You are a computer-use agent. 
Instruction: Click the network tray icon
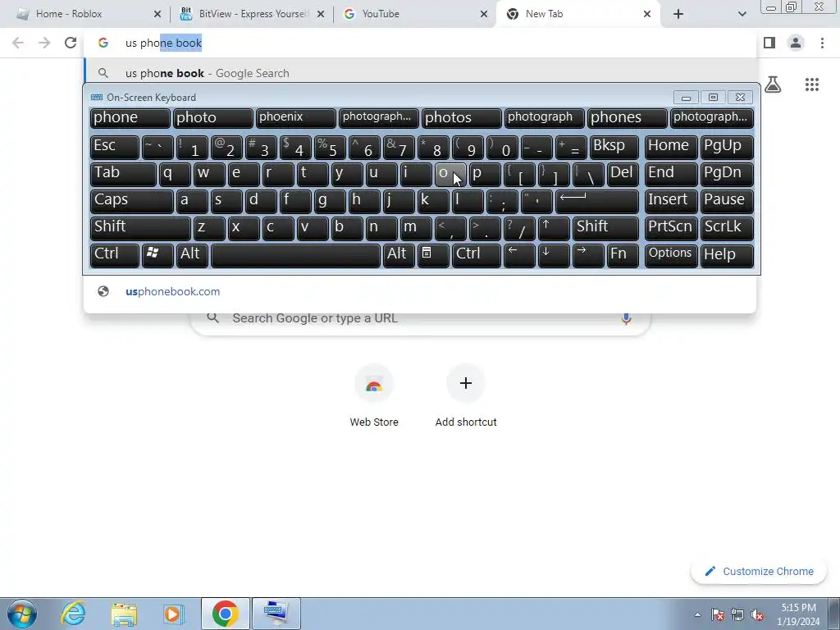click(737, 614)
